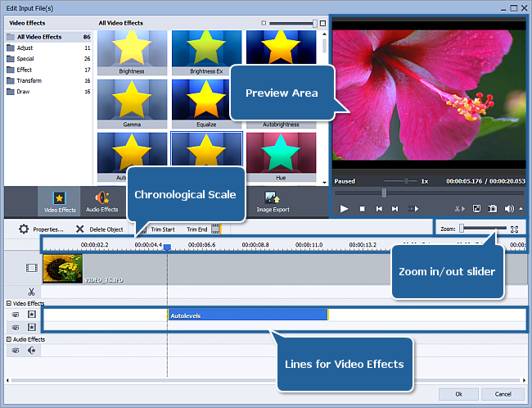Toggle visibility of first video effect line
The image size is (532, 408).
click(x=16, y=315)
